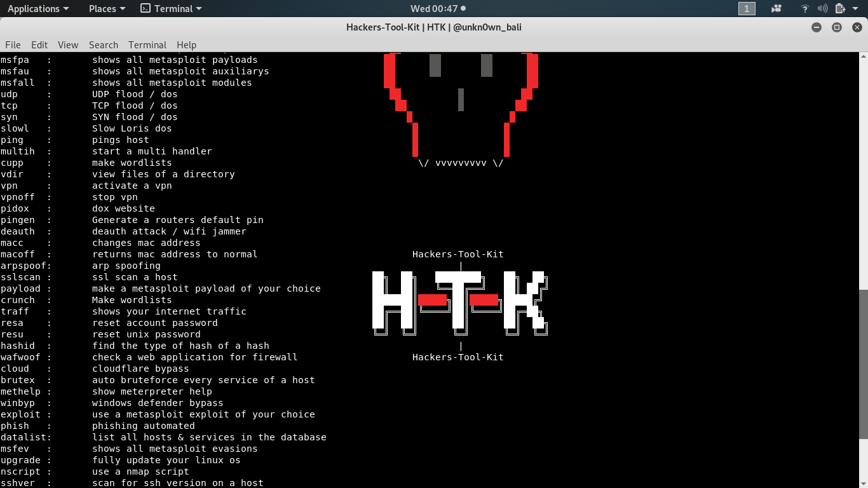Click 'view files of a directory' text

(x=163, y=174)
